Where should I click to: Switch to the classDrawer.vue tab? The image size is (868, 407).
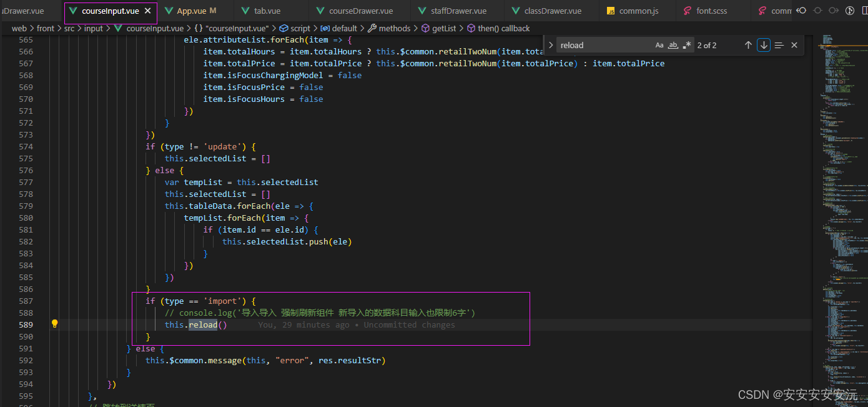pos(553,11)
